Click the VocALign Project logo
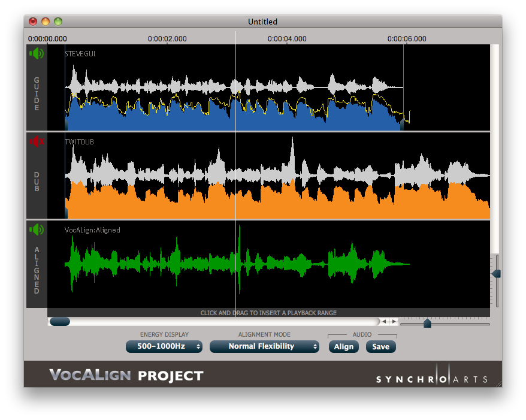 pos(126,376)
